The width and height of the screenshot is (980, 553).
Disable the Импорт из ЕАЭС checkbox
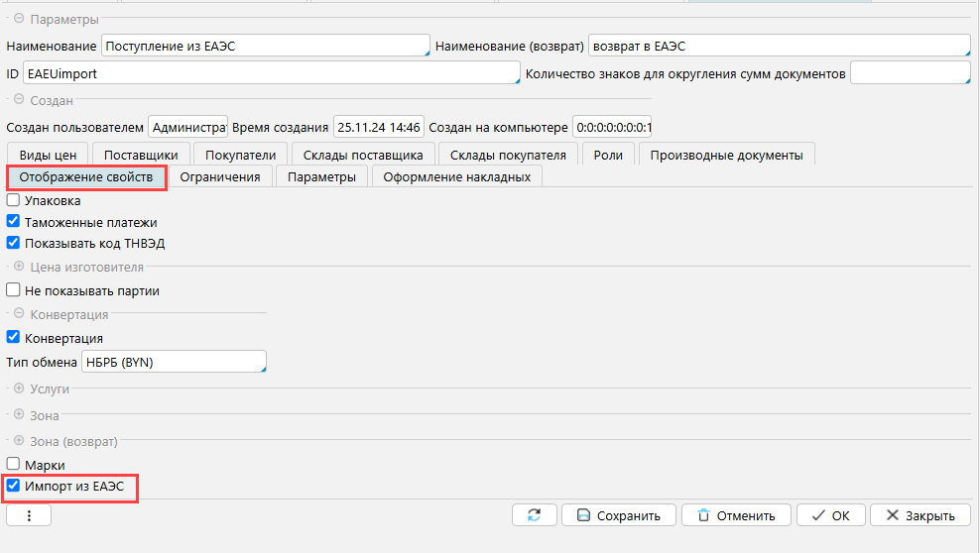pyautogui.click(x=14, y=487)
